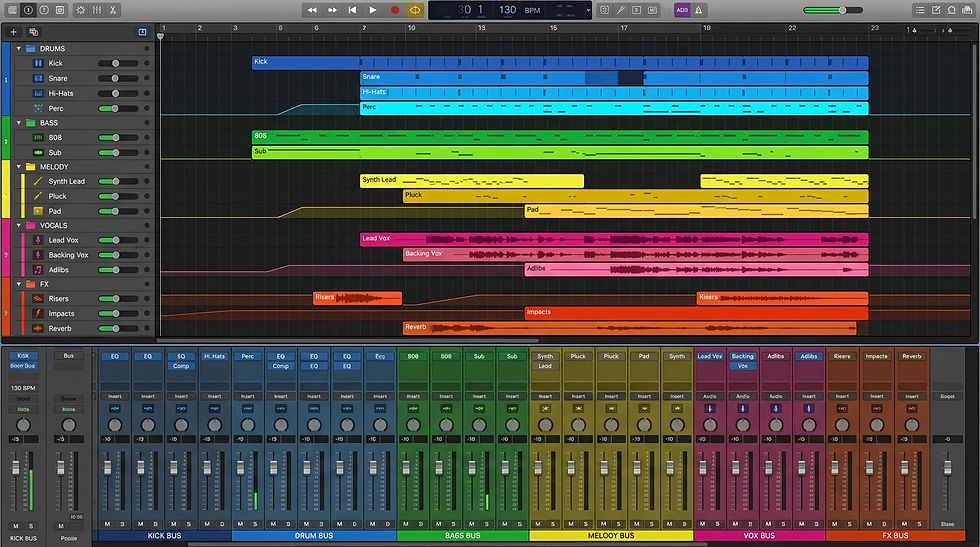Image resolution: width=980 pixels, height=547 pixels.
Task: Toggle the dot button on Kick track
Action: click(147, 63)
